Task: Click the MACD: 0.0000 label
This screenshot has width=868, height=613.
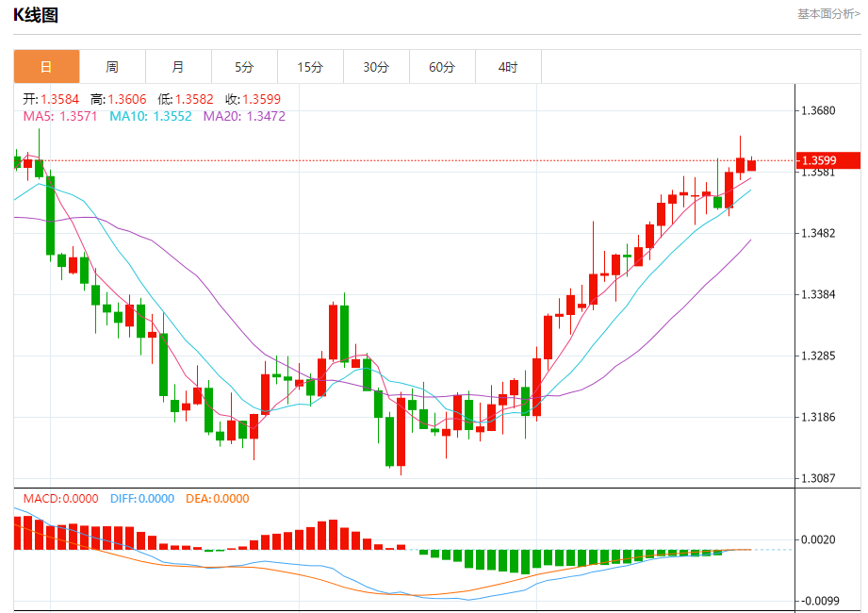Action: 61,498
